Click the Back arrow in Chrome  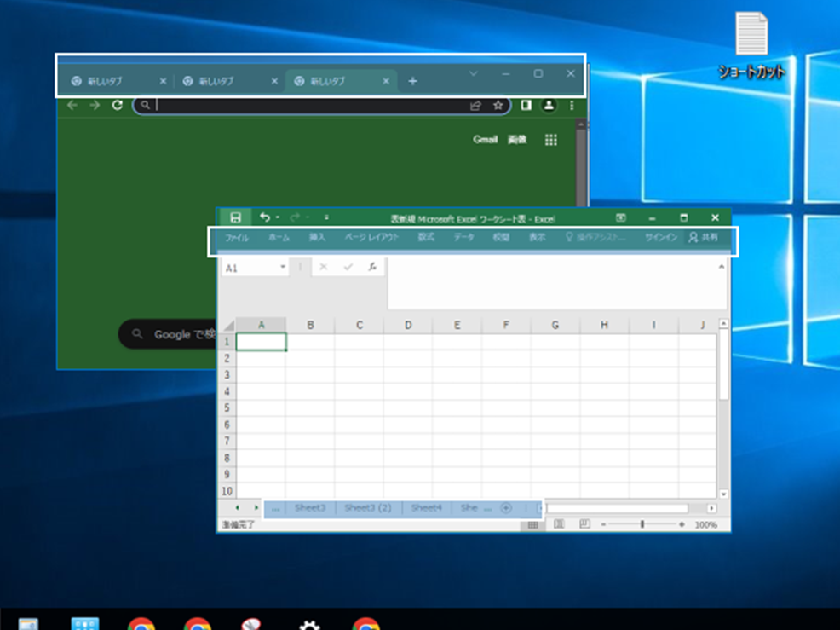pyautogui.click(x=72, y=105)
